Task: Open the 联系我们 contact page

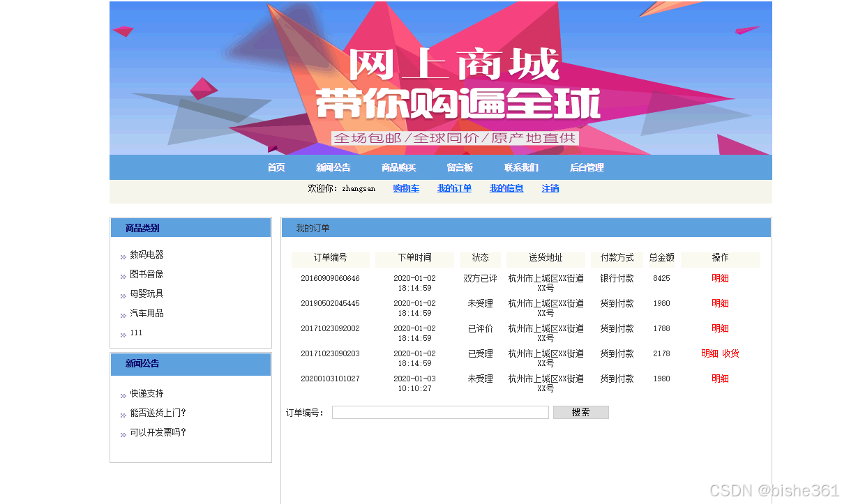Action: (x=521, y=167)
